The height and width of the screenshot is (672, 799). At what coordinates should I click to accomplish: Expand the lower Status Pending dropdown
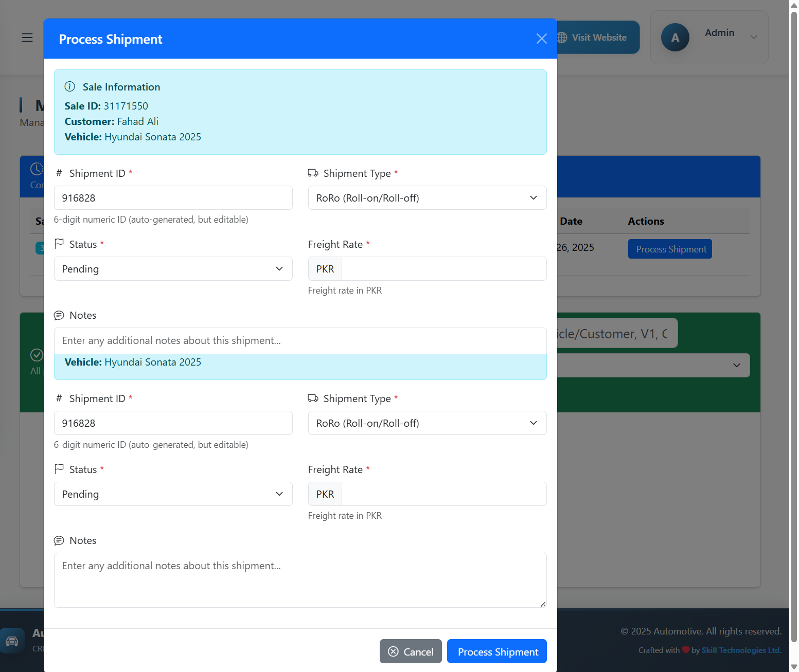(x=173, y=494)
